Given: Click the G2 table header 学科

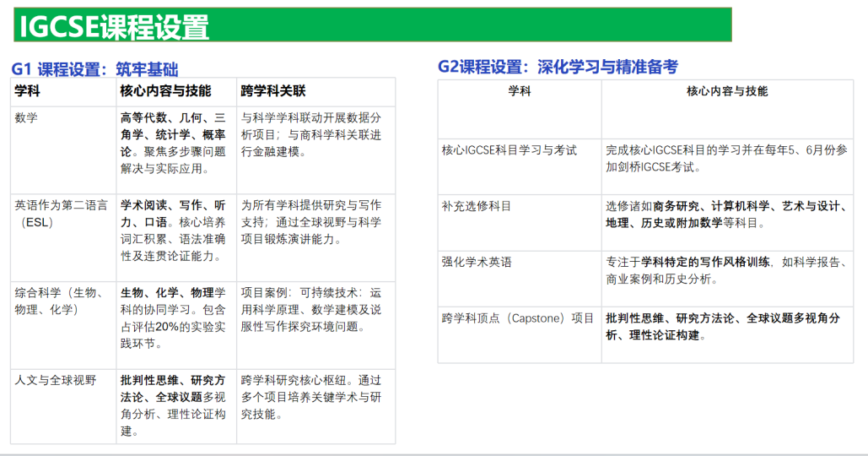Looking at the screenshot, I should [520, 109].
